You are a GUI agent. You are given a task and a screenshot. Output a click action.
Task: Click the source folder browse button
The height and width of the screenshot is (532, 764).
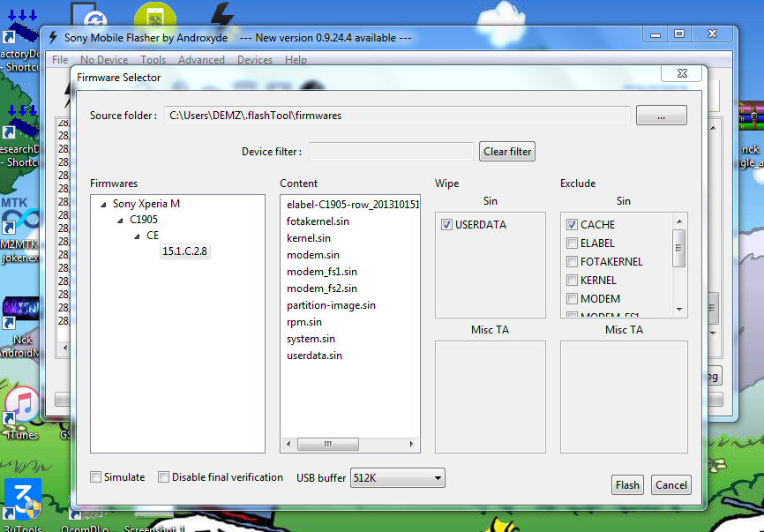pyautogui.click(x=661, y=116)
